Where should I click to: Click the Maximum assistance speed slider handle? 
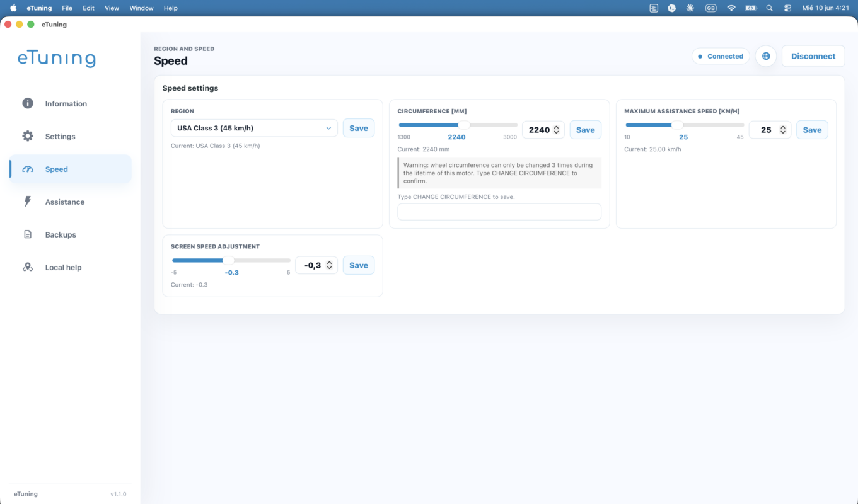[x=677, y=125]
